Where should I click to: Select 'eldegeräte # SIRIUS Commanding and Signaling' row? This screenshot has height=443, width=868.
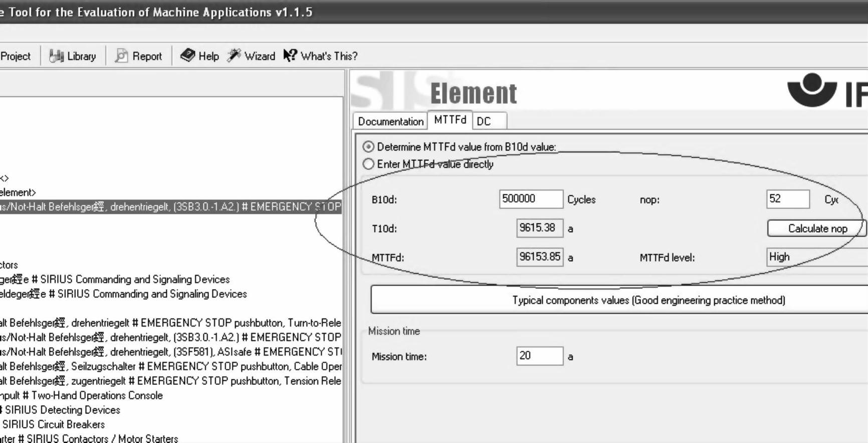[x=123, y=294]
